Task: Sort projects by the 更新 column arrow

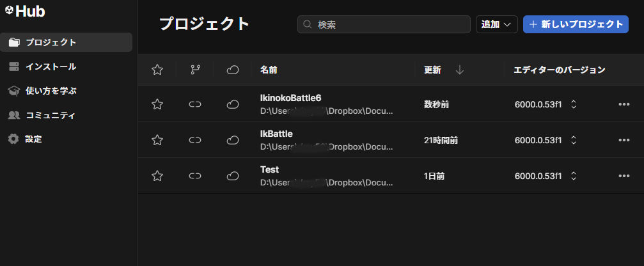Action: click(x=459, y=70)
